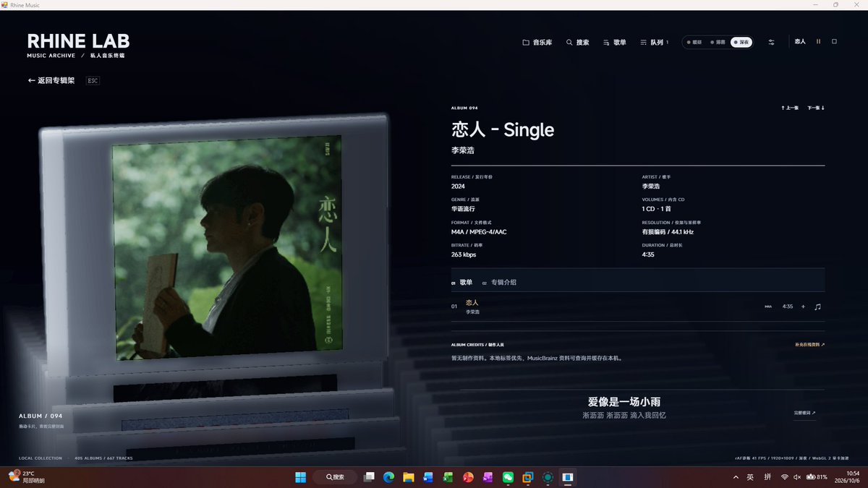Open Windows Start menu
This screenshot has height=488, width=868.
pos(300,477)
